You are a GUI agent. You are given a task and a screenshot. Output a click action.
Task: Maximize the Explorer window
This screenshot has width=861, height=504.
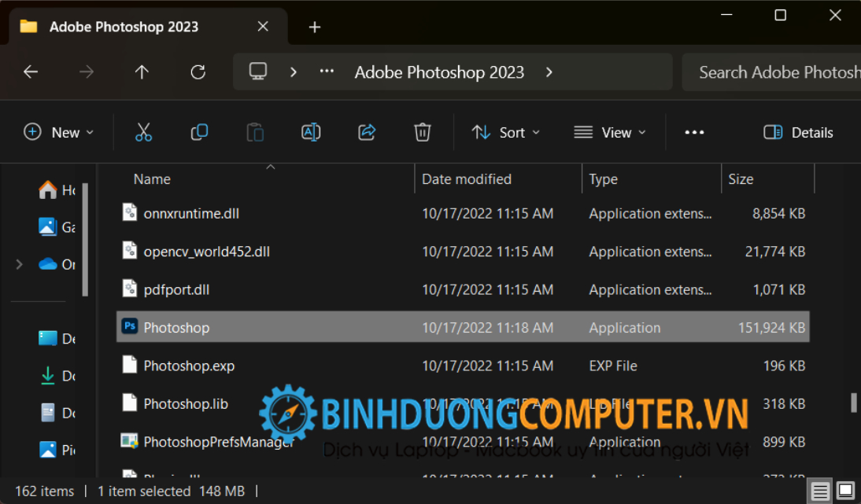point(780,16)
